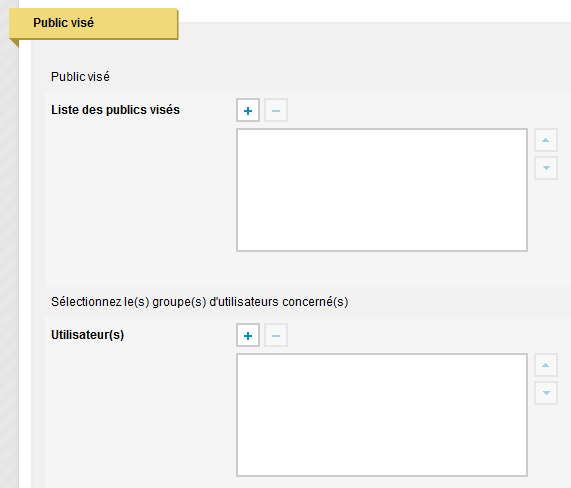Move selected Utilisateur(s) entry down

[546, 393]
